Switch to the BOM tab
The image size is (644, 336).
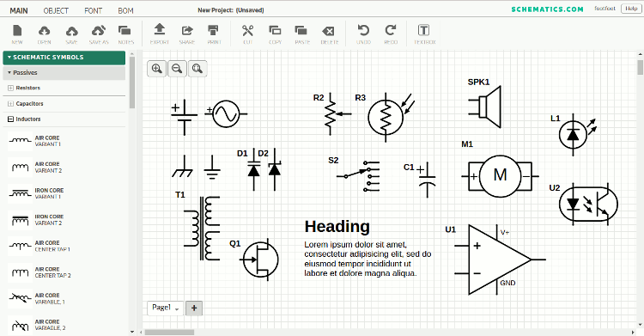[x=125, y=10]
